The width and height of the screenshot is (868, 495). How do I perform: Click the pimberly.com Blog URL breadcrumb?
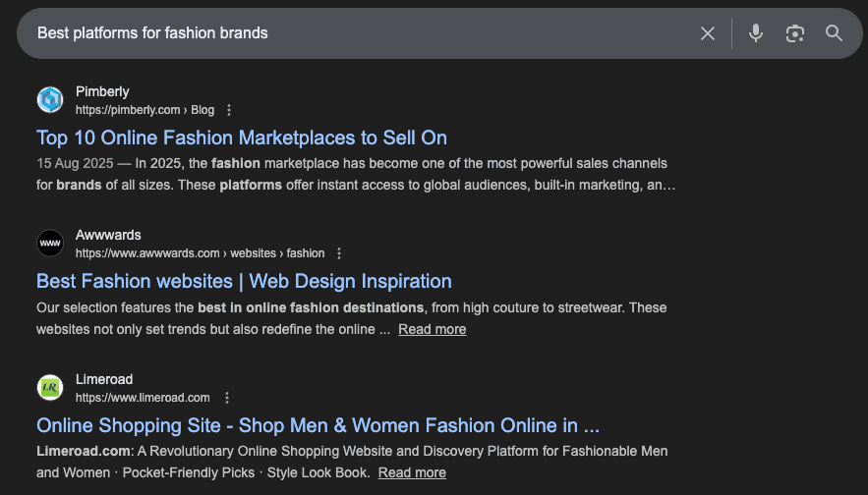click(145, 110)
